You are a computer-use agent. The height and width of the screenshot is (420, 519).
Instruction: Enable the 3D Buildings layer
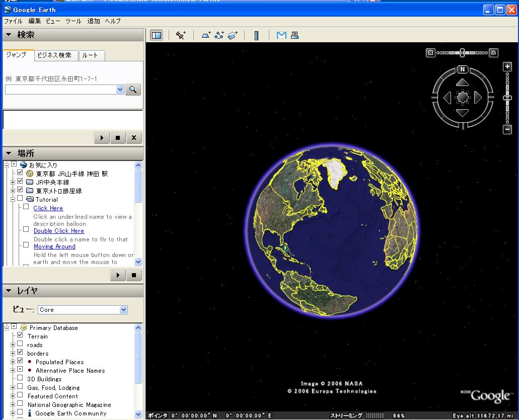[20, 378]
